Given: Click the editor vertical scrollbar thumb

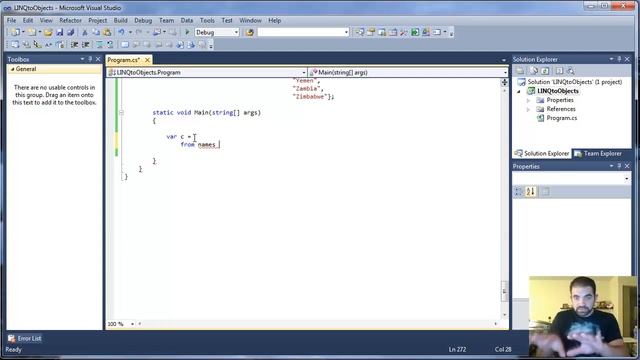Looking at the screenshot, I should pyautogui.click(x=504, y=291).
